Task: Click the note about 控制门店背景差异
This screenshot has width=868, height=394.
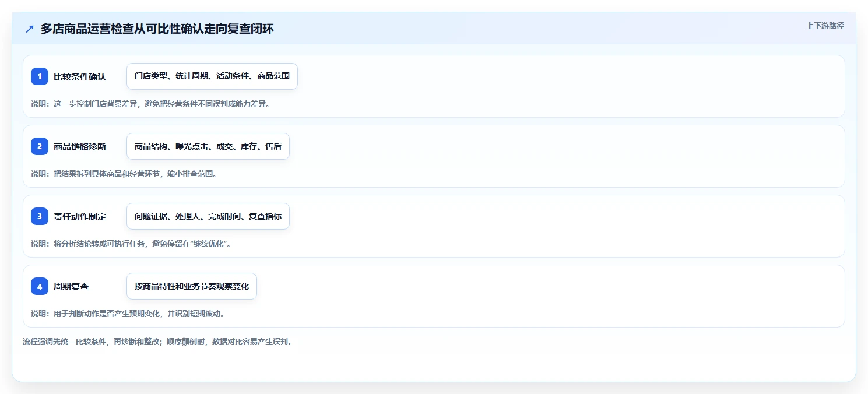Action: pos(150,104)
